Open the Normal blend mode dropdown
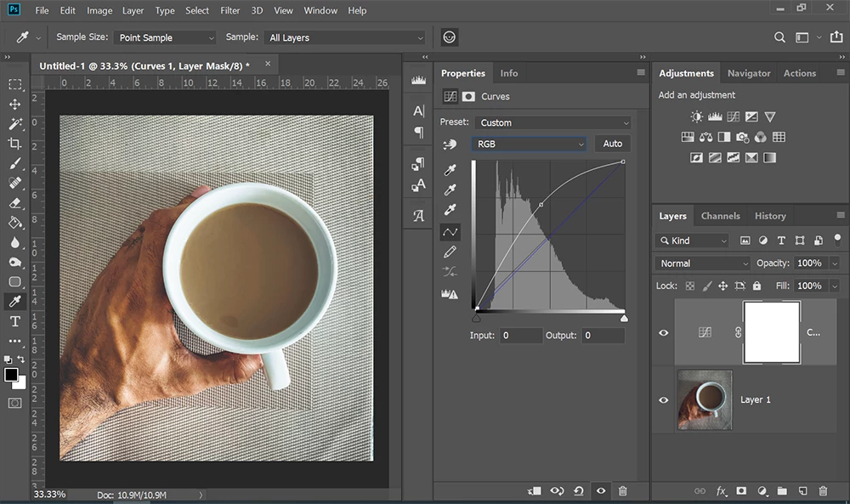This screenshot has width=850, height=504. coord(703,263)
